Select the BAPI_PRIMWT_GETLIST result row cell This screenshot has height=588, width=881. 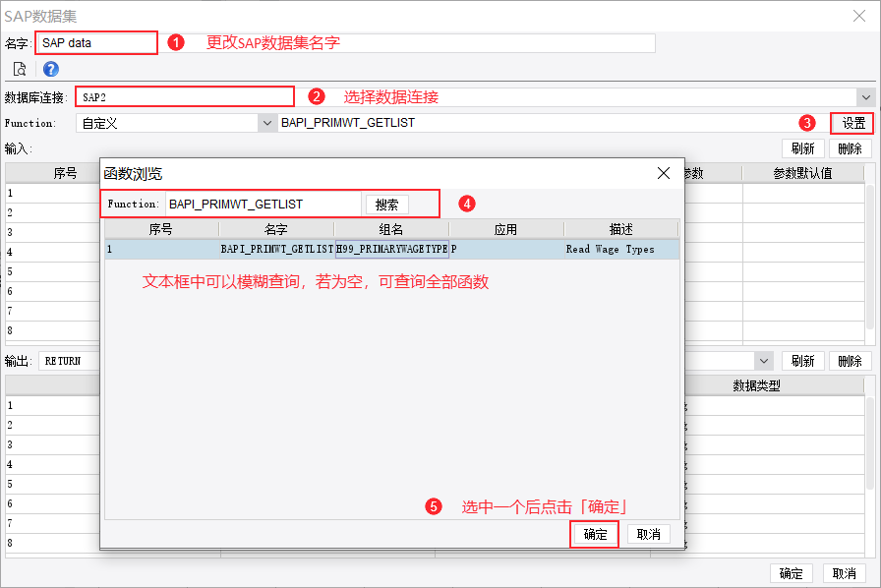pos(277,249)
